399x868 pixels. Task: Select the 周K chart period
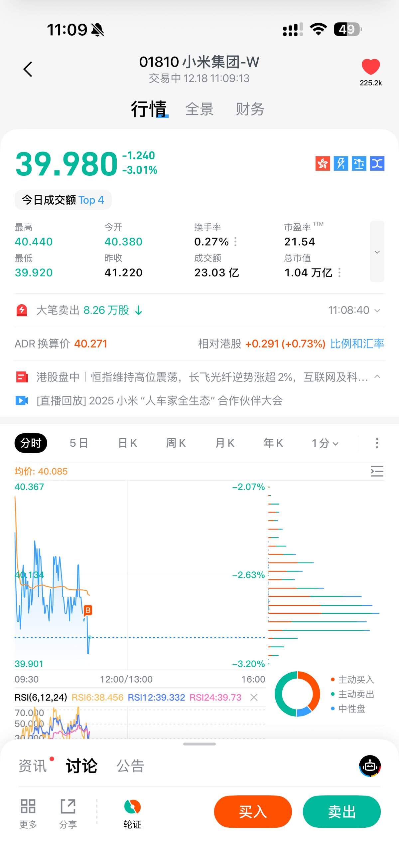click(176, 443)
